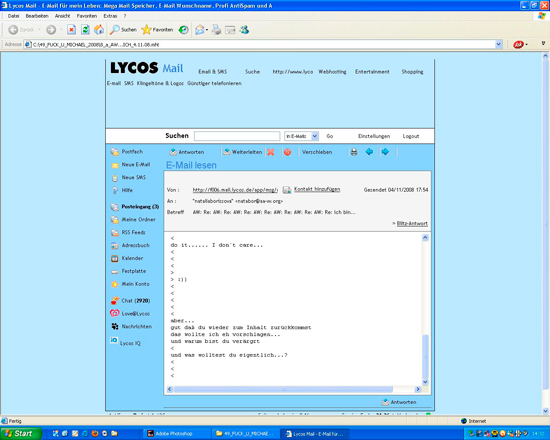
Task: Open the Ansicht menu
Action: (62, 16)
